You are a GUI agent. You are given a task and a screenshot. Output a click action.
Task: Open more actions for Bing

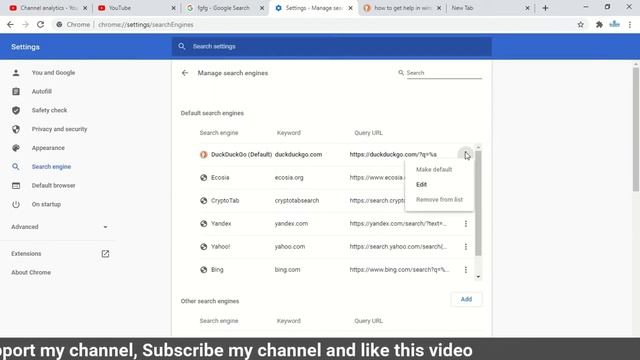(466, 270)
